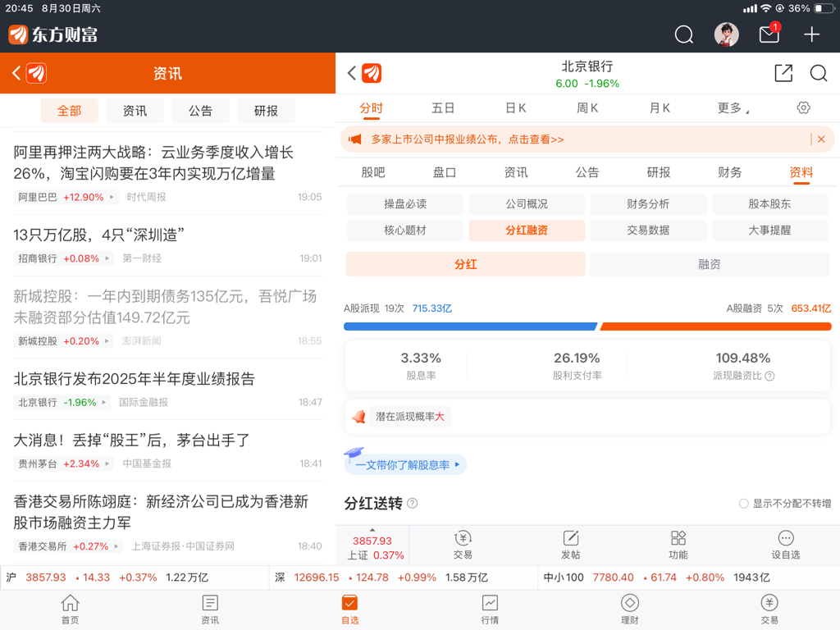Open article 13只万亿股，4只"深圳造"
Screen dimensions: 840x630
[98, 235]
